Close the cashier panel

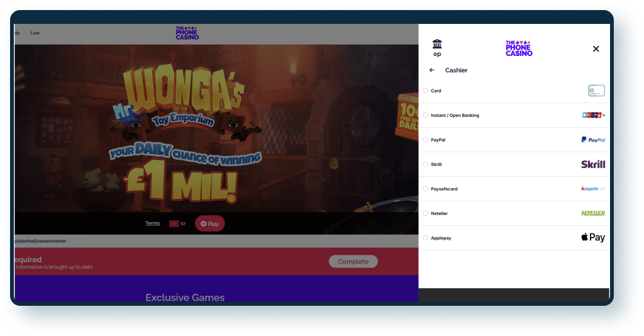tap(596, 49)
